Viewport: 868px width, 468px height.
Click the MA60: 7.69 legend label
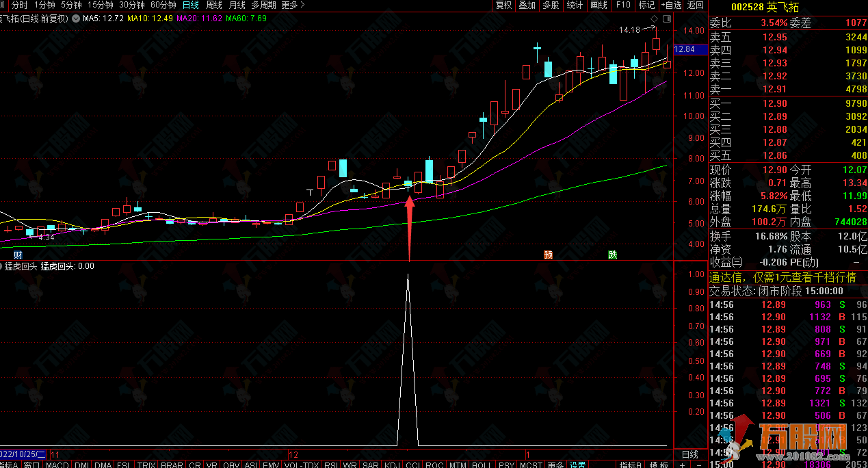click(247, 18)
